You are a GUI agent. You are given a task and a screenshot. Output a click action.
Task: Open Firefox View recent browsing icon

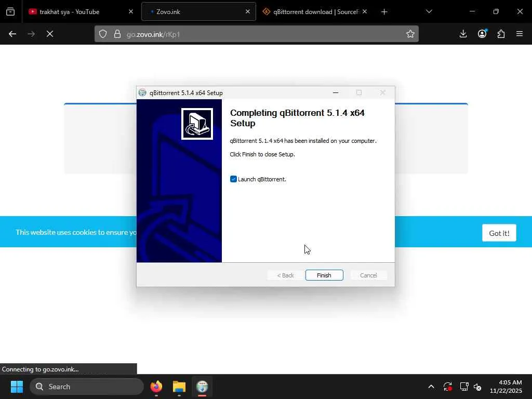pyautogui.click(x=10, y=12)
